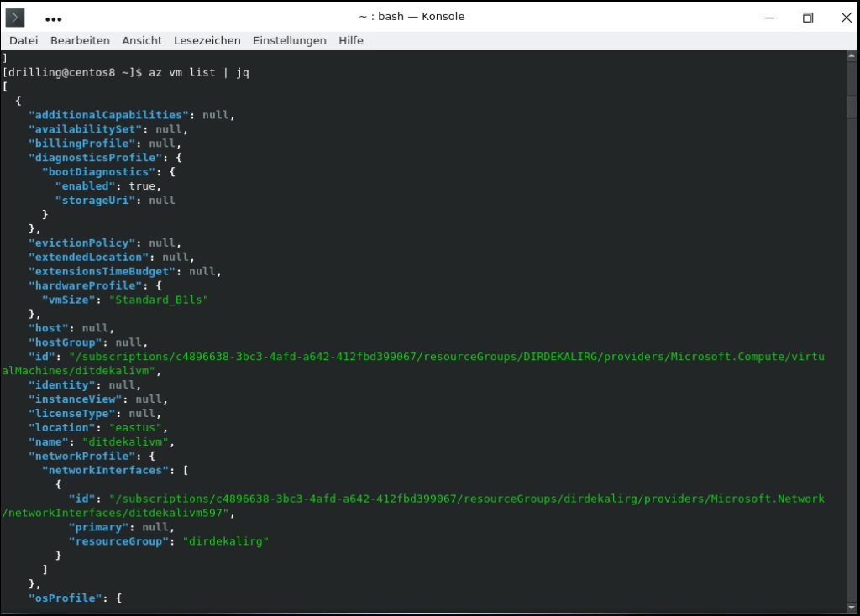Click the prompt "[drilling@centos8 ~]$"
Viewport: 860px width, 616px height.
(x=72, y=72)
